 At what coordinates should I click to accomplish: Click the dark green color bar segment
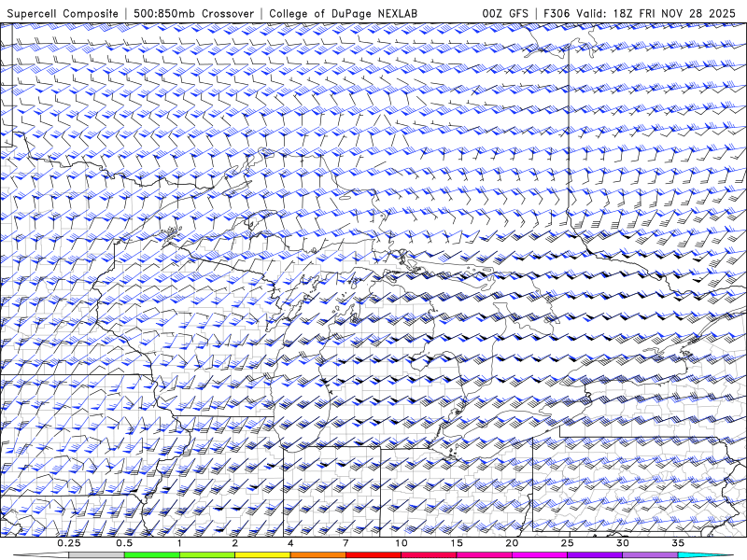(152, 555)
